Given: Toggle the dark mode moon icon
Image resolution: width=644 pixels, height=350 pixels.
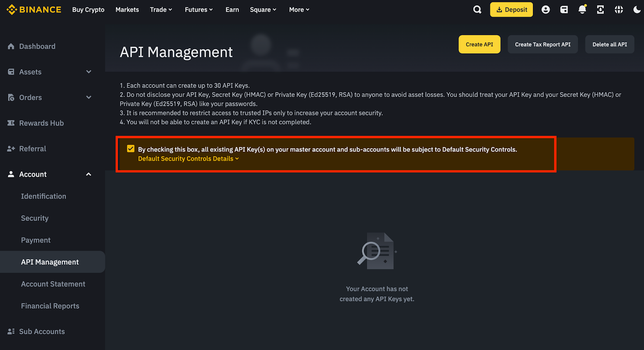Looking at the screenshot, I should (637, 10).
